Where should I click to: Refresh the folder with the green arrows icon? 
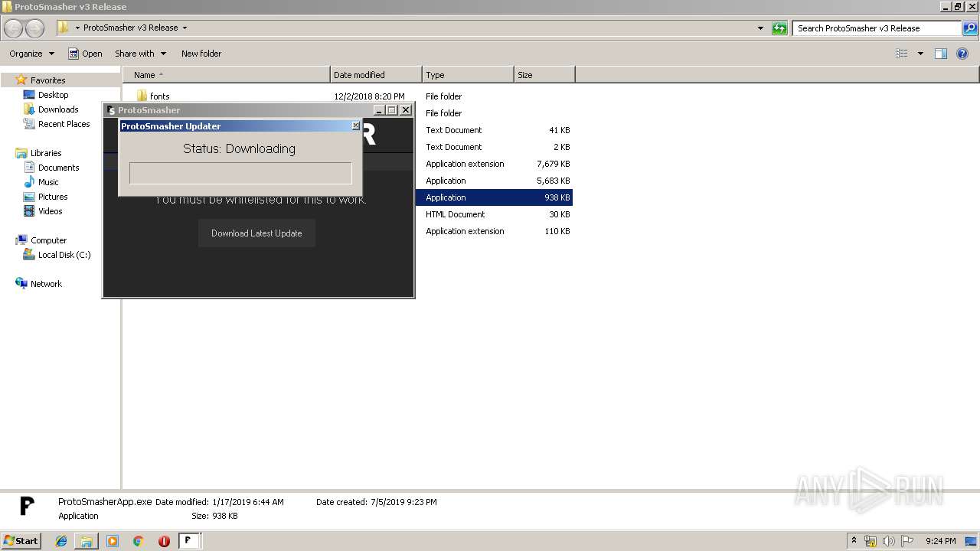779,28
